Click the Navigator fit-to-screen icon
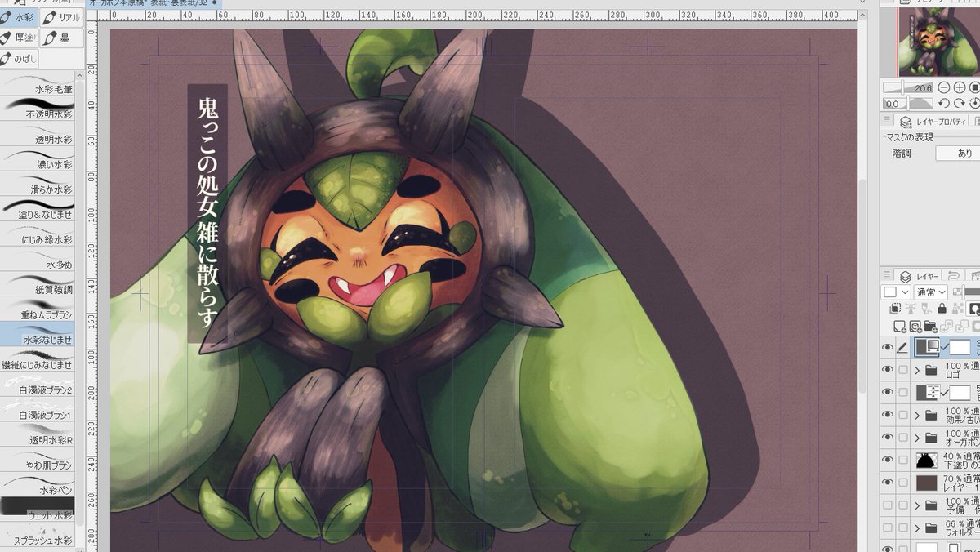This screenshot has width=980, height=552. pyautogui.click(x=975, y=88)
